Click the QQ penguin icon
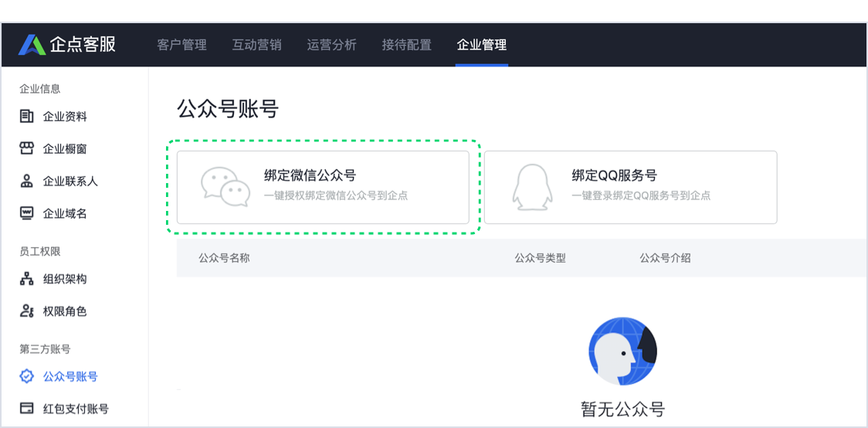 point(532,187)
